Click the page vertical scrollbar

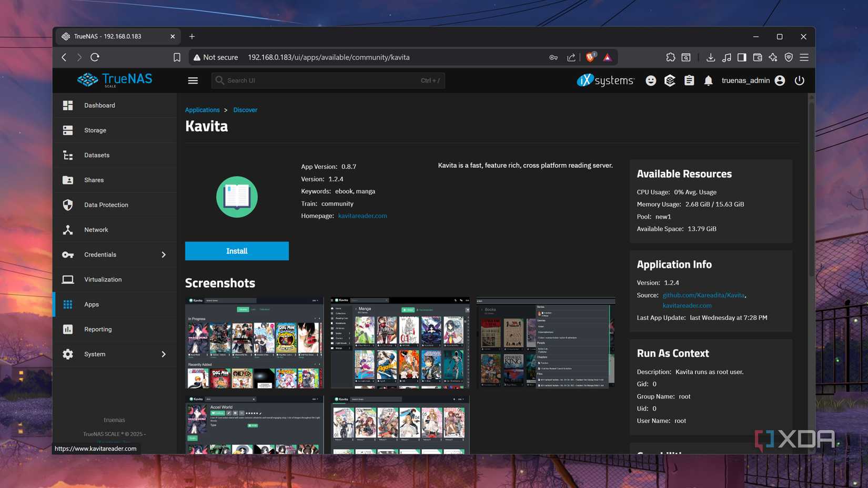click(x=811, y=189)
